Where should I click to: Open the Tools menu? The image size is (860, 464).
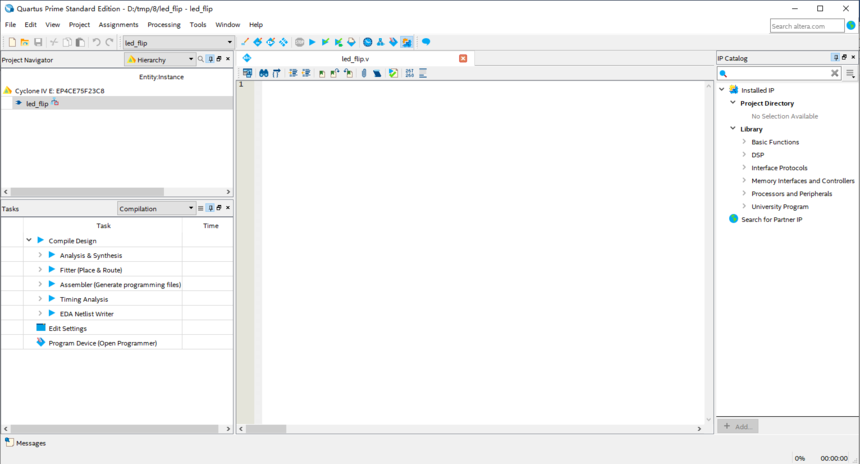click(x=198, y=25)
